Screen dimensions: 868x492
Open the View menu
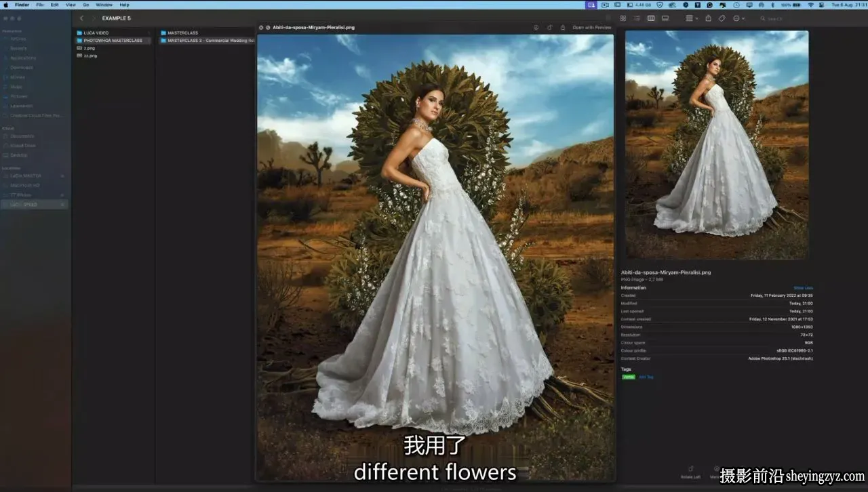point(71,5)
